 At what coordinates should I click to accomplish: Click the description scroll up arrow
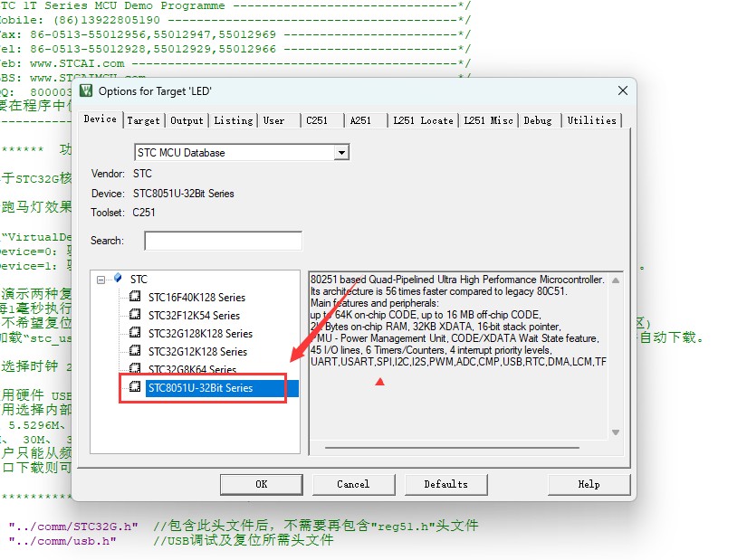[616, 280]
